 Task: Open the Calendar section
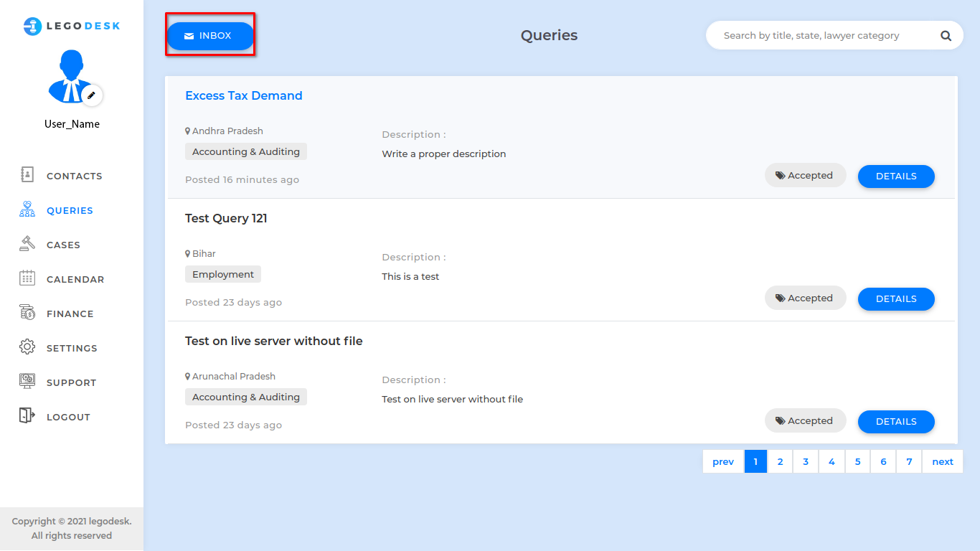point(75,279)
